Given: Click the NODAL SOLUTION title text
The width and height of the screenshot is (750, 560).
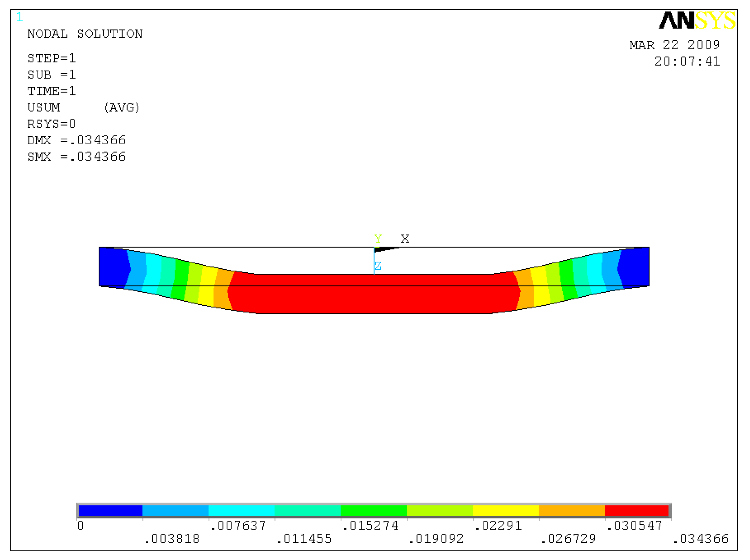Looking at the screenshot, I should pos(85,34).
